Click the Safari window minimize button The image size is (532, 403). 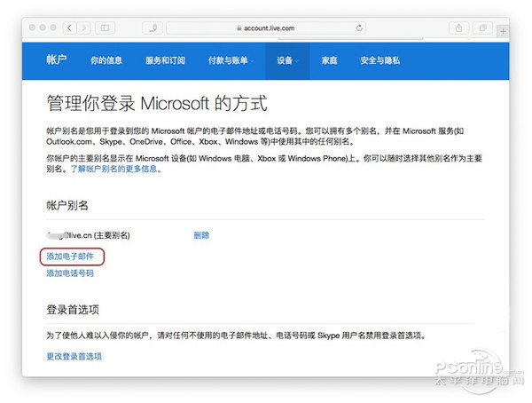[x=43, y=28]
